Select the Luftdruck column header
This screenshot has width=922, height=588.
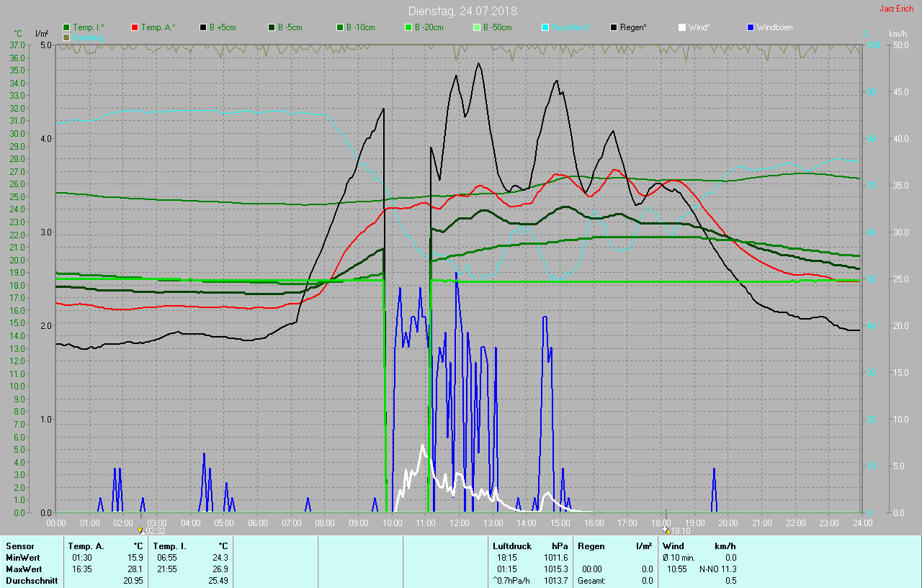coord(511,546)
